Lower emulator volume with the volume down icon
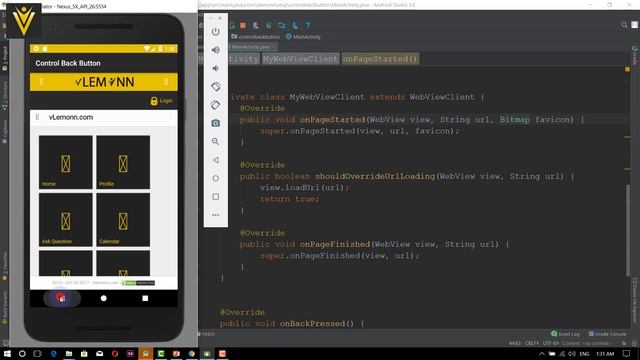This screenshot has height=360, width=640. pos(216,68)
